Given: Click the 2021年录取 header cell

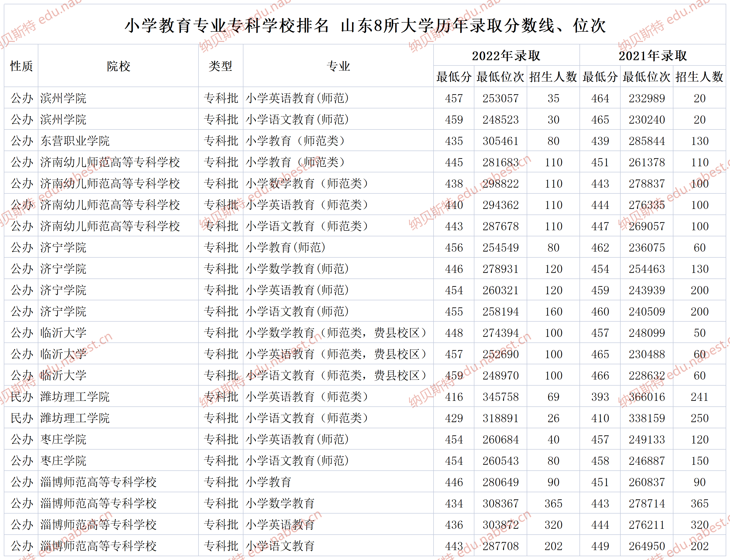Looking at the screenshot, I should (x=652, y=56).
